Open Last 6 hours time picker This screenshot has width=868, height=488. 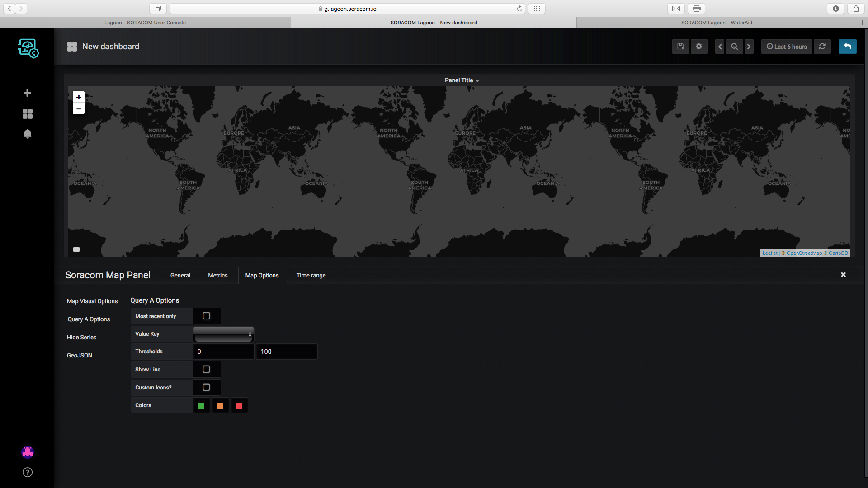pos(787,47)
